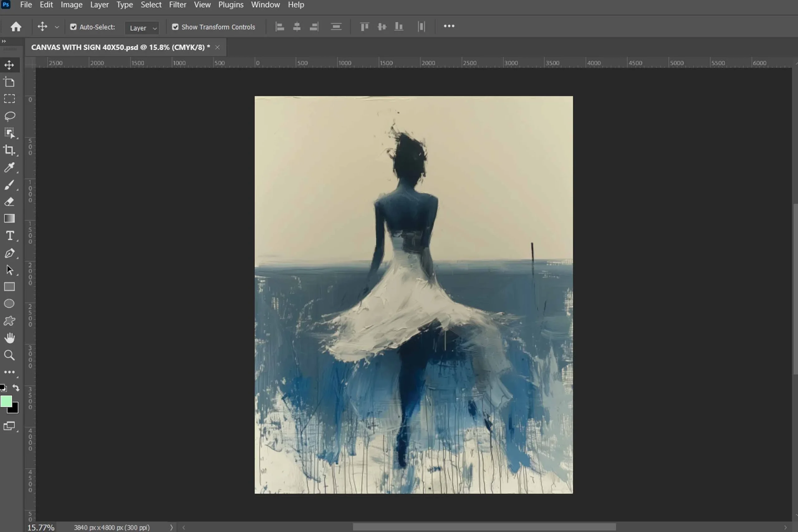
Task: Select the Object Selection tool
Action: (9, 133)
